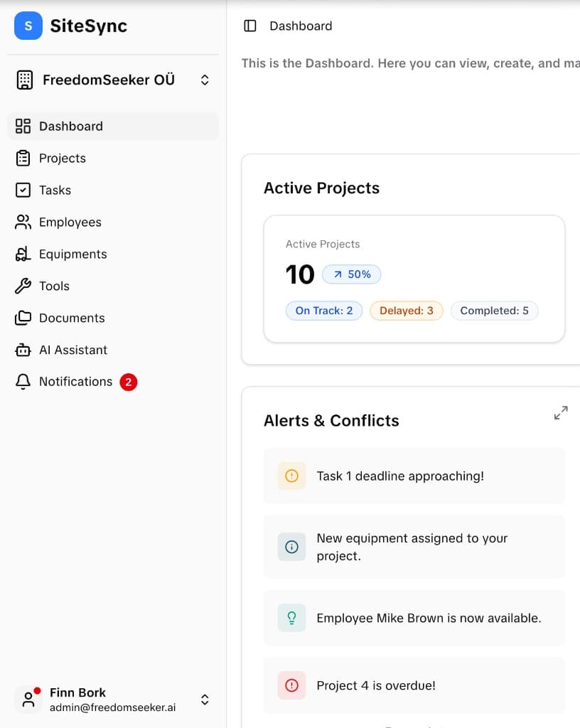
Task: Select the Employees people icon
Action: click(x=23, y=222)
